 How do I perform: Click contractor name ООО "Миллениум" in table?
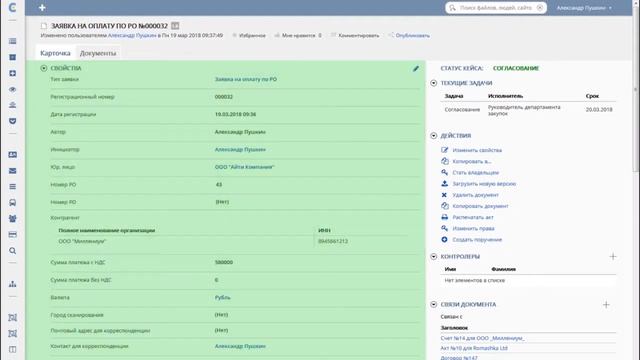[82, 241]
